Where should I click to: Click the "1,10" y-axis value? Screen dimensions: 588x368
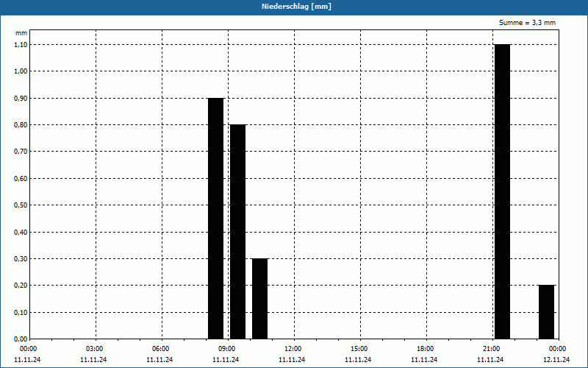[x=21, y=44]
